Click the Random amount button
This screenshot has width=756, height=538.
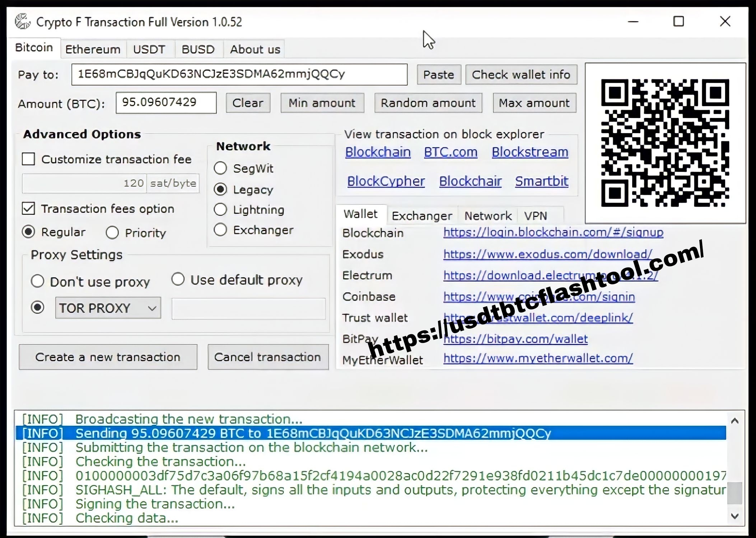click(428, 103)
